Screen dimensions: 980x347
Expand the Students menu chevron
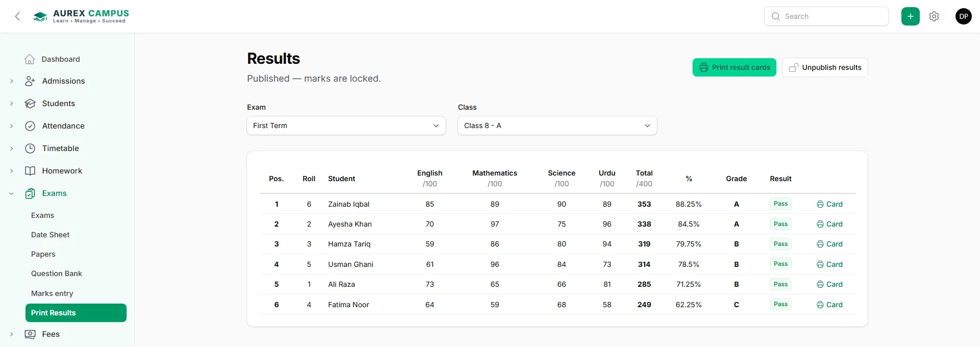tap(11, 104)
